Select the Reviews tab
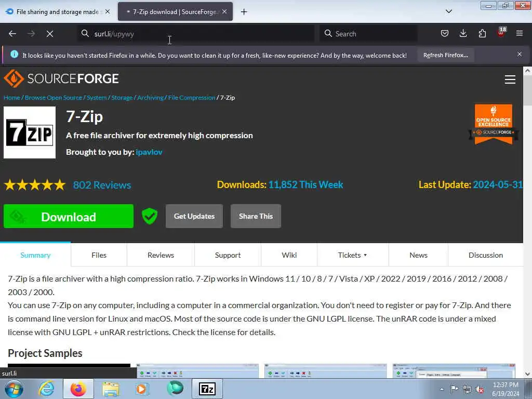The image size is (532, 399). [161, 255]
